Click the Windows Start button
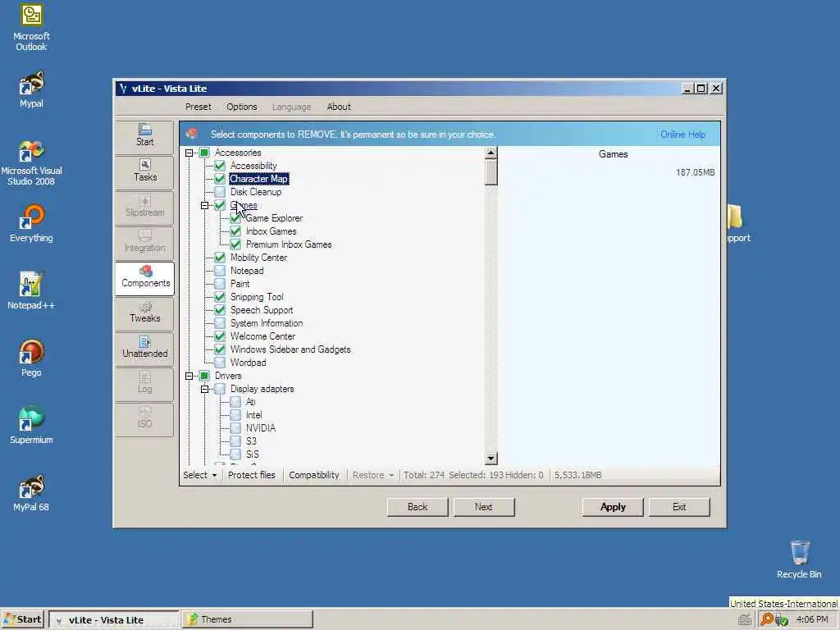Screen dimensions: 840x630 [22, 619]
